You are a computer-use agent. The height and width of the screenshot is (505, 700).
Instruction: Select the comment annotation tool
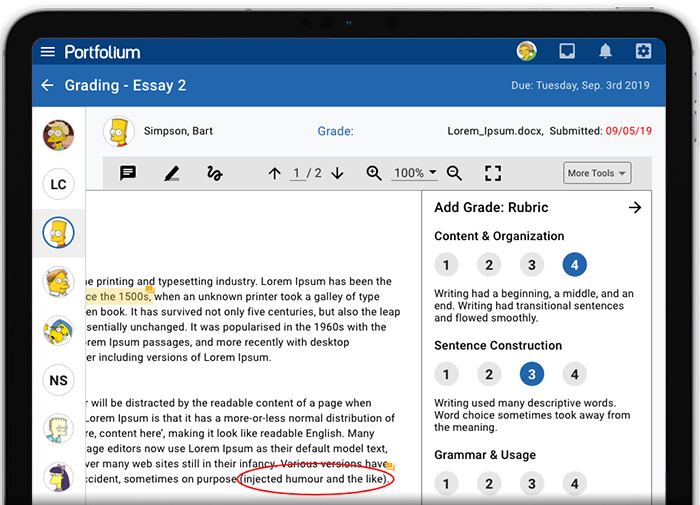[x=128, y=173]
